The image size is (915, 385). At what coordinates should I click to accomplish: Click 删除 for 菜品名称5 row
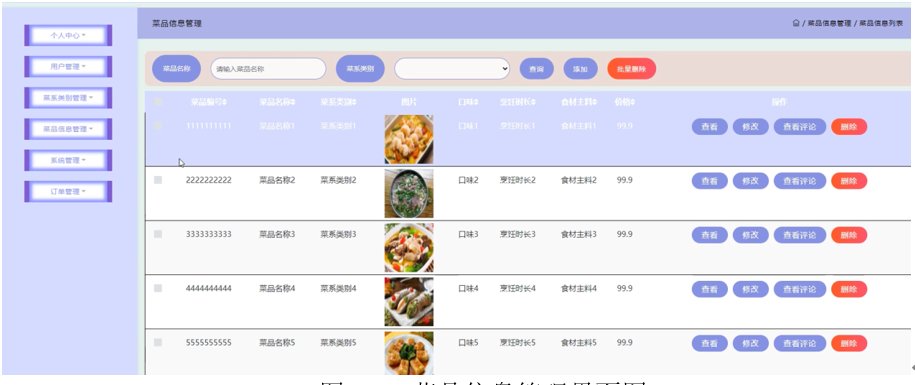click(849, 343)
